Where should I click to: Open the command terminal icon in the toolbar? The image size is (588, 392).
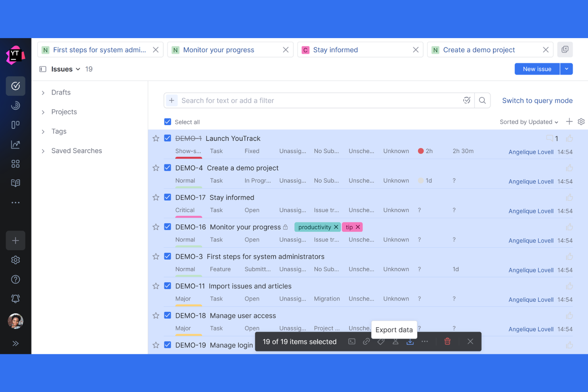tap(352, 341)
